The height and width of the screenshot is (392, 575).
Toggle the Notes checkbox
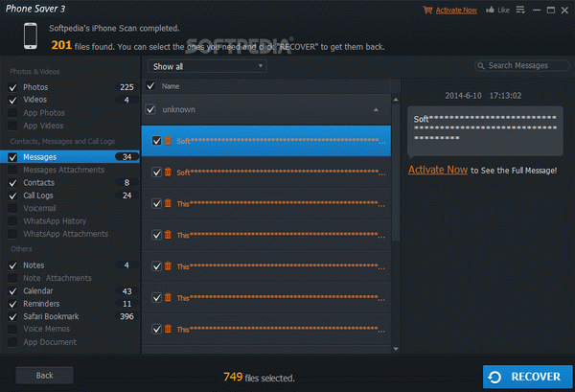(12, 265)
